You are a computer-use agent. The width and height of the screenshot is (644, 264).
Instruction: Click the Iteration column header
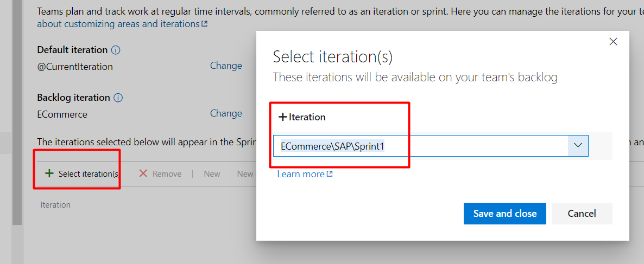point(55,204)
